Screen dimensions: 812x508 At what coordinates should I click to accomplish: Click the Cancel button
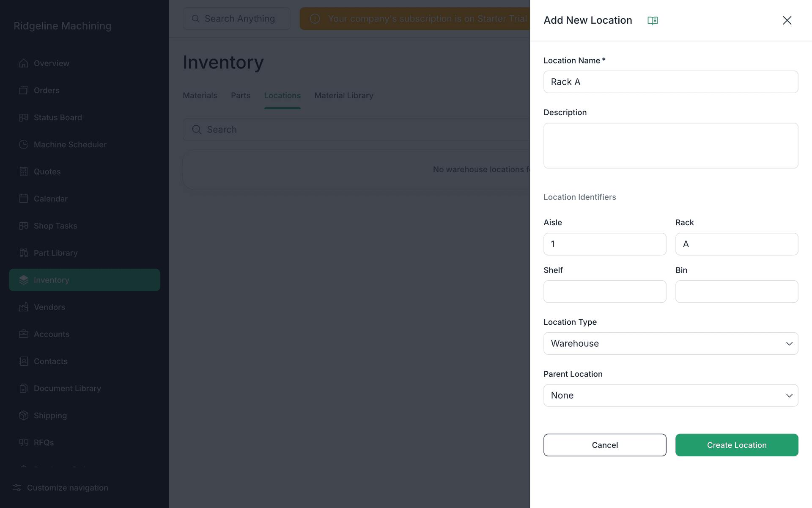(x=605, y=445)
